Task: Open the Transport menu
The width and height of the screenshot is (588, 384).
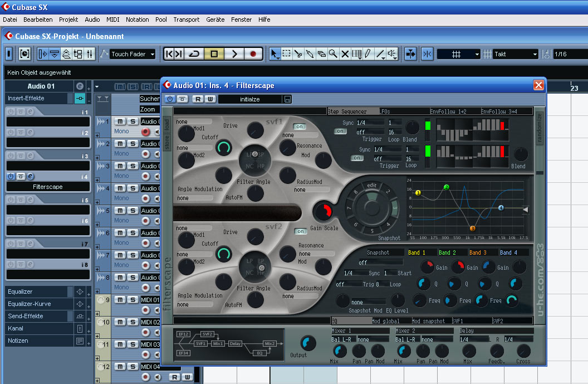Action: pos(187,20)
